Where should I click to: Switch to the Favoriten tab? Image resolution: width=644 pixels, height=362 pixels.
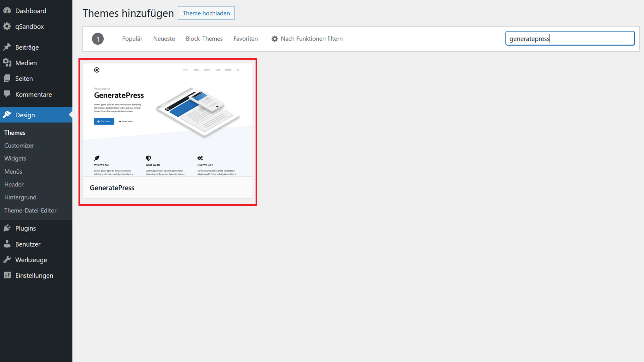tap(246, 39)
